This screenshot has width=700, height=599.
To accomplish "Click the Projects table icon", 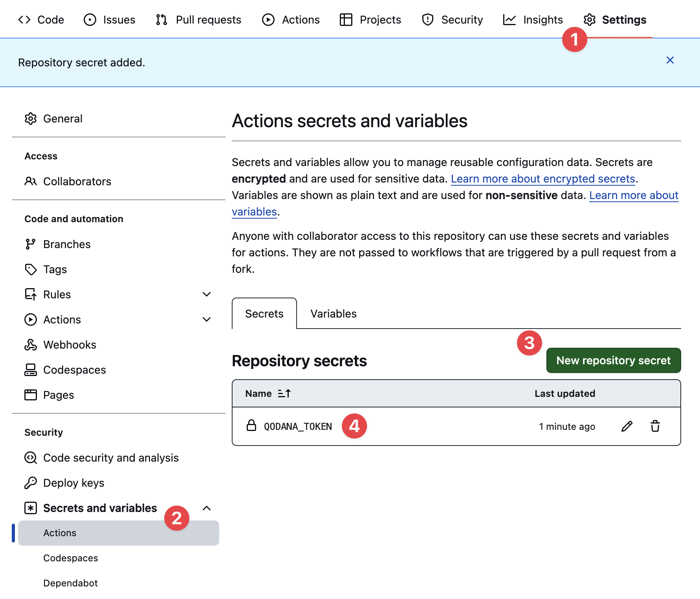I will point(346,20).
